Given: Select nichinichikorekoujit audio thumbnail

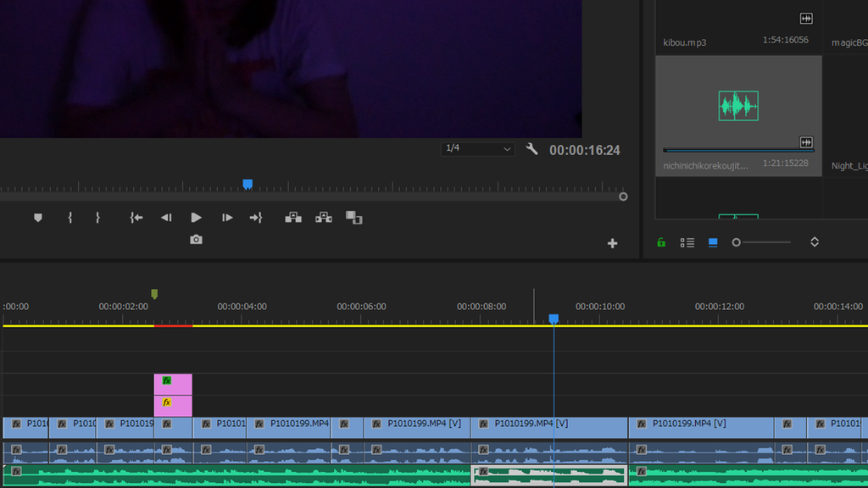Looking at the screenshot, I should tap(738, 106).
